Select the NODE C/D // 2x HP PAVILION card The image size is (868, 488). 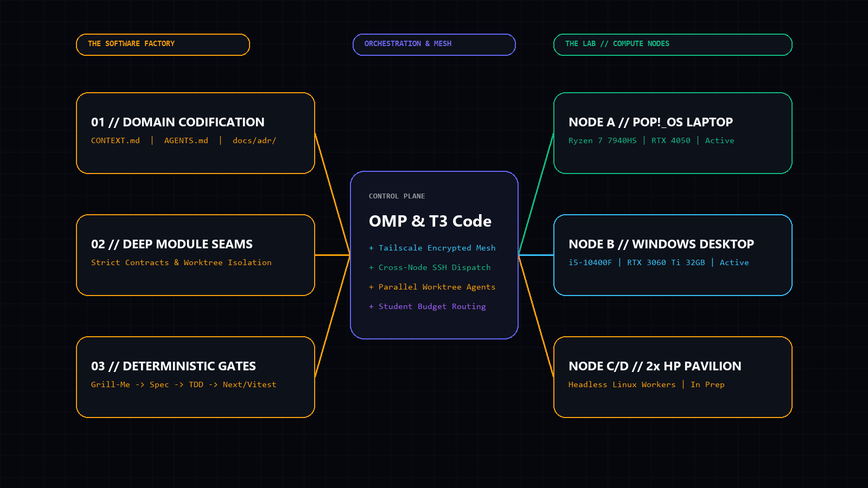tap(673, 377)
